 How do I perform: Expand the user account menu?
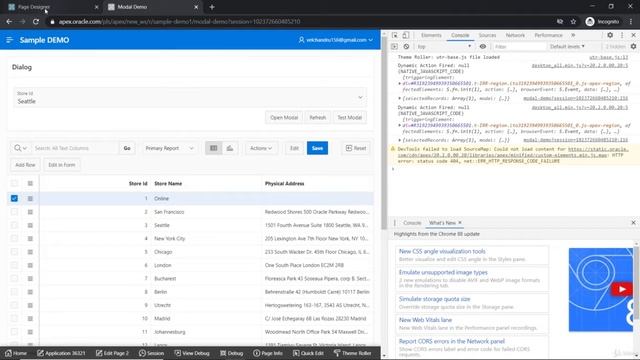point(336,40)
